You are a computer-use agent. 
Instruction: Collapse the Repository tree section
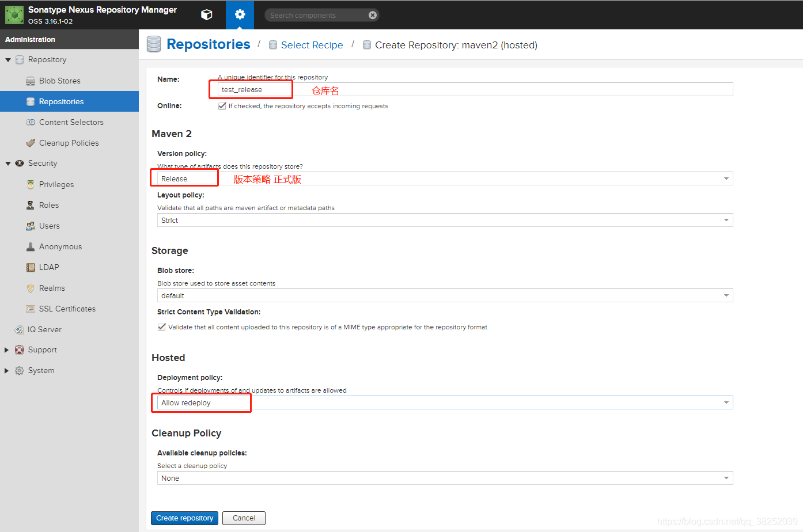8,60
